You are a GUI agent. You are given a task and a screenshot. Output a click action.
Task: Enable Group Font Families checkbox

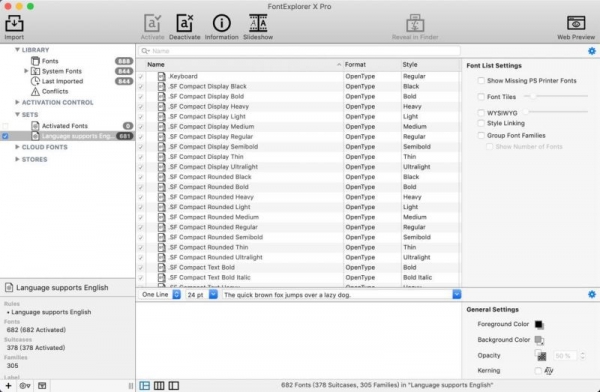coord(481,135)
